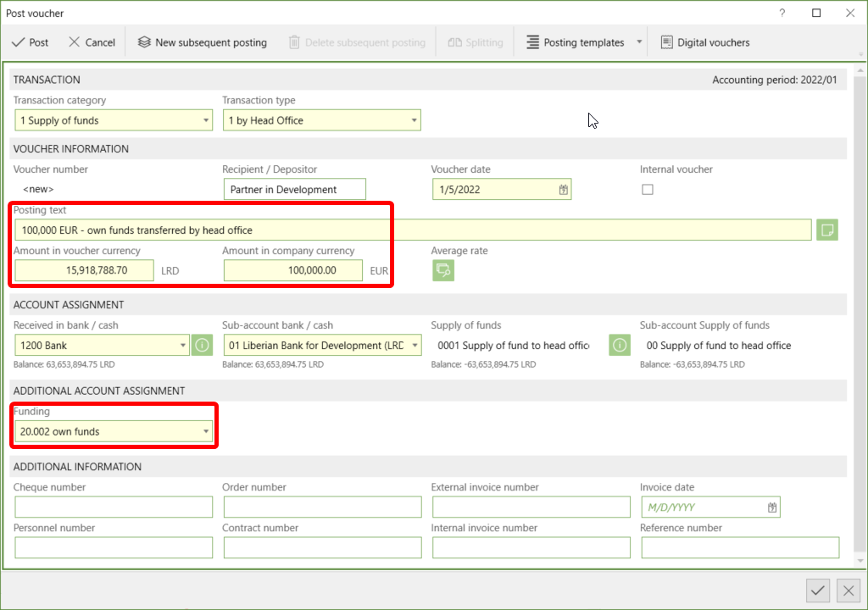Open Digital vouchers
868x610 pixels.
(x=705, y=42)
